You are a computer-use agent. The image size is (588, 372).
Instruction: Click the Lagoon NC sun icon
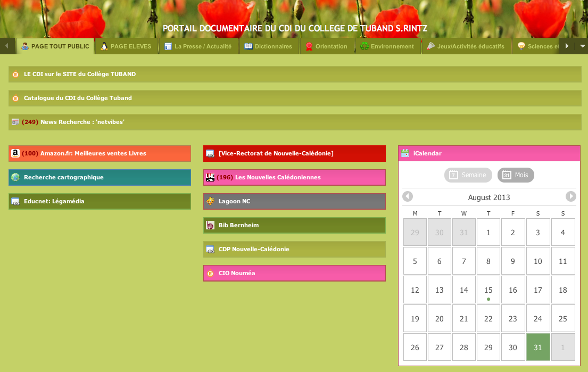point(210,201)
